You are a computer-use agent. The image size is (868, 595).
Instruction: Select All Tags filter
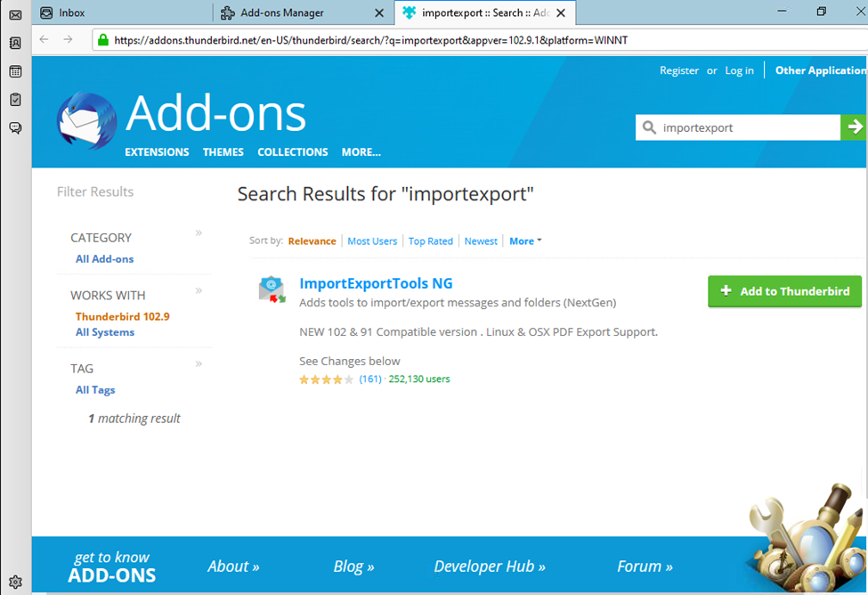(x=95, y=389)
